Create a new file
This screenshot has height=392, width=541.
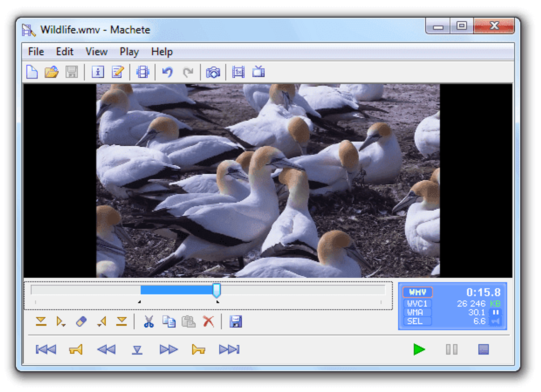[x=32, y=72]
